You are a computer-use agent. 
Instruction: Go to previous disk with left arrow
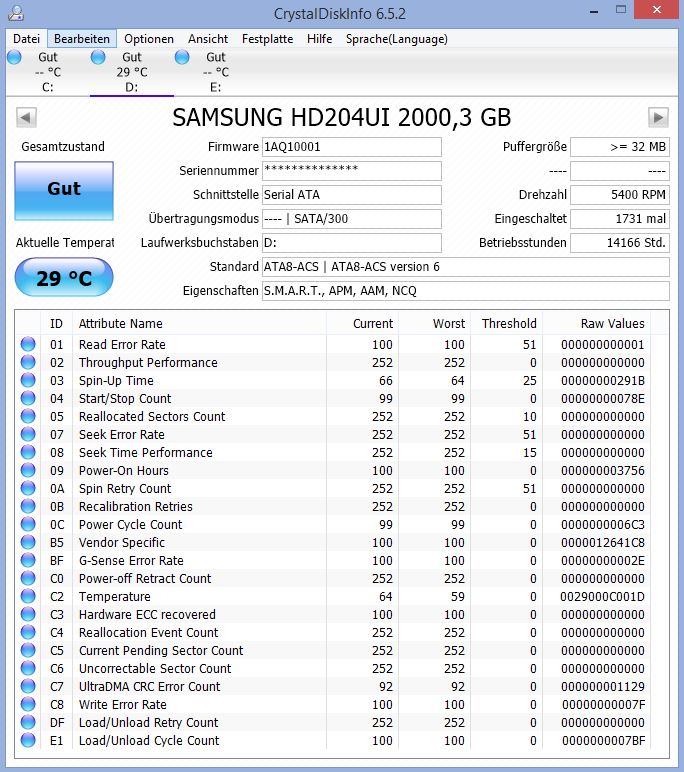pyautogui.click(x=26, y=118)
